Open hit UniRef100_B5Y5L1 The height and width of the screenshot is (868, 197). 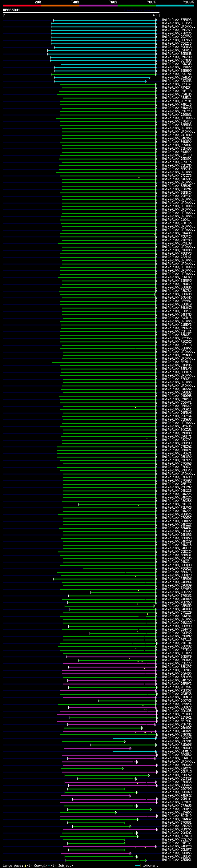(x=176, y=362)
